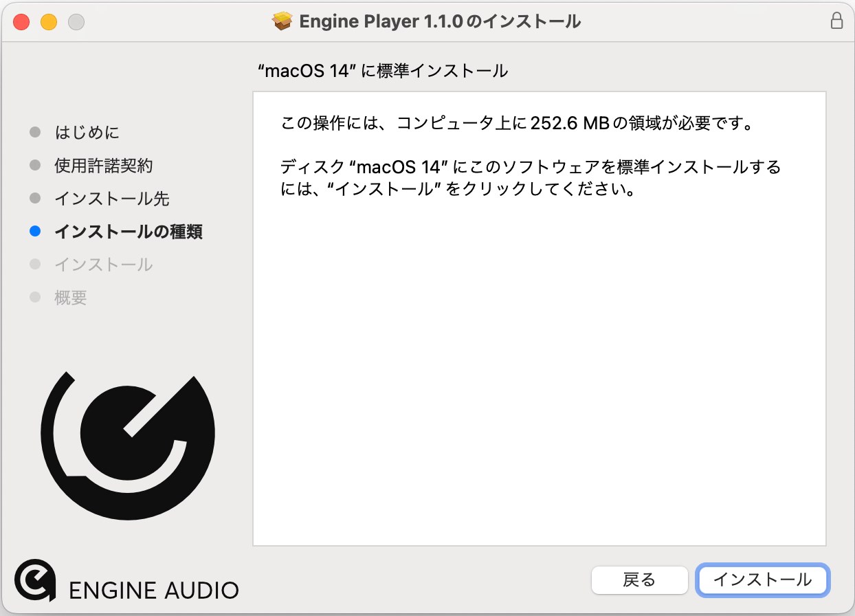This screenshot has width=855, height=616.
Task: Open the インストール先 step in sidebar
Action: point(111,199)
